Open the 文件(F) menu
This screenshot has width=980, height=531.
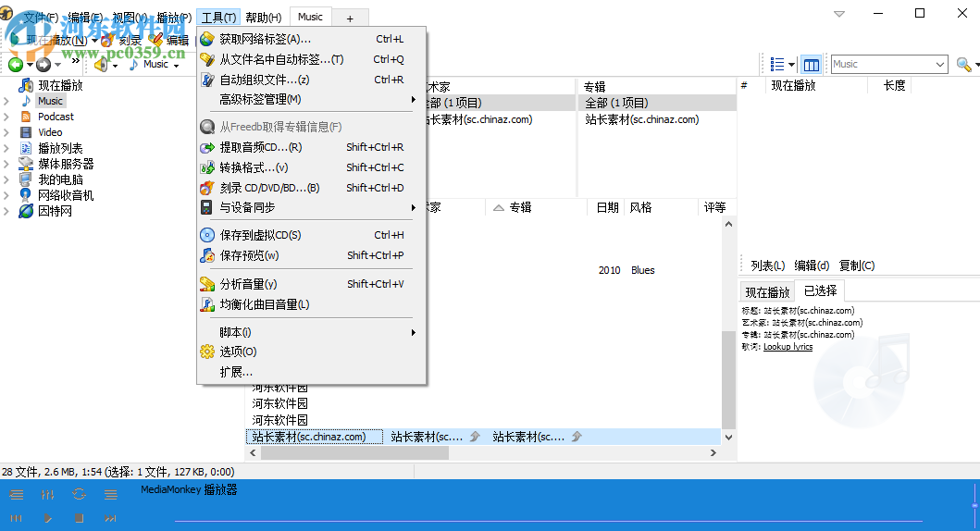(x=42, y=18)
